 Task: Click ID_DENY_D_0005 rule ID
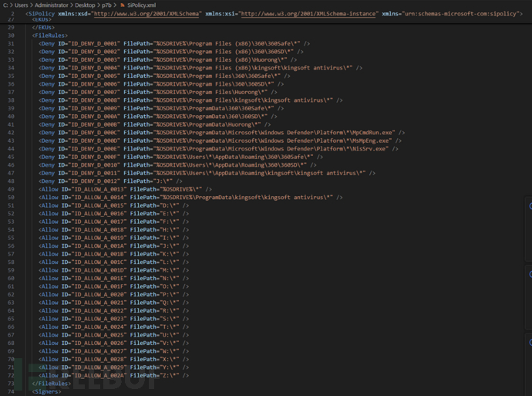[x=94, y=76]
